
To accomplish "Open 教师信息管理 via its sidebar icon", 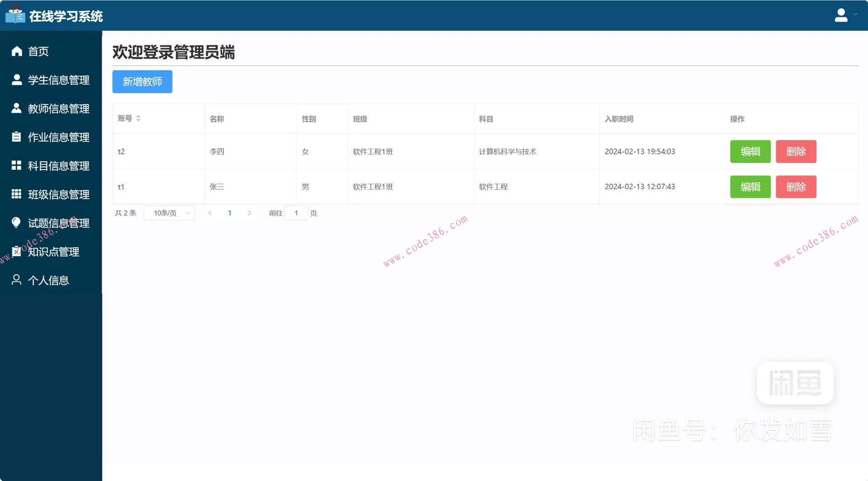I will tap(16, 108).
